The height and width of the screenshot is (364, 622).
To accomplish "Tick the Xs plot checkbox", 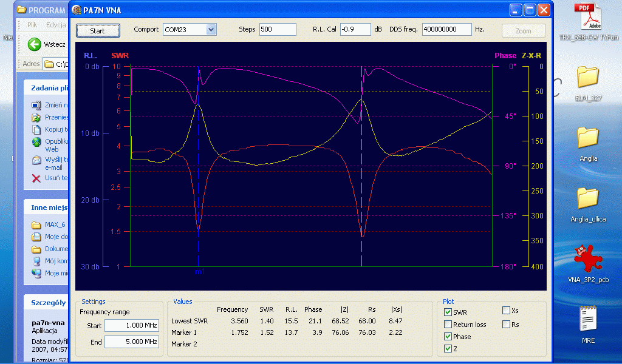I will 506,311.
